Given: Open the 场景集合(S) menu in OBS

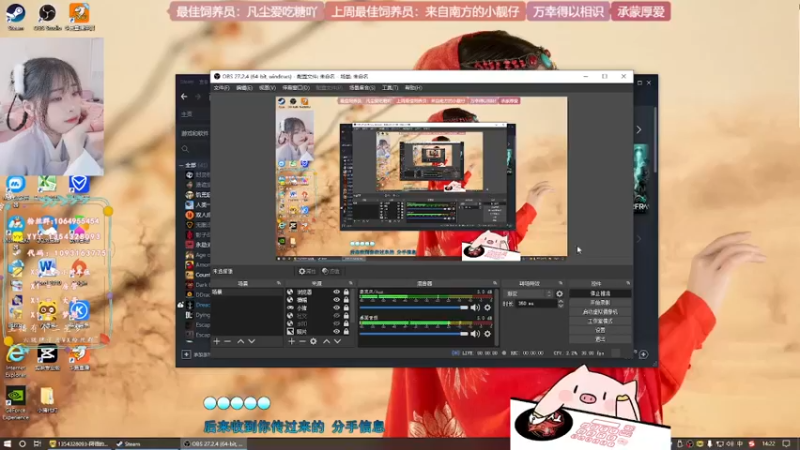Looking at the screenshot, I should [362, 88].
